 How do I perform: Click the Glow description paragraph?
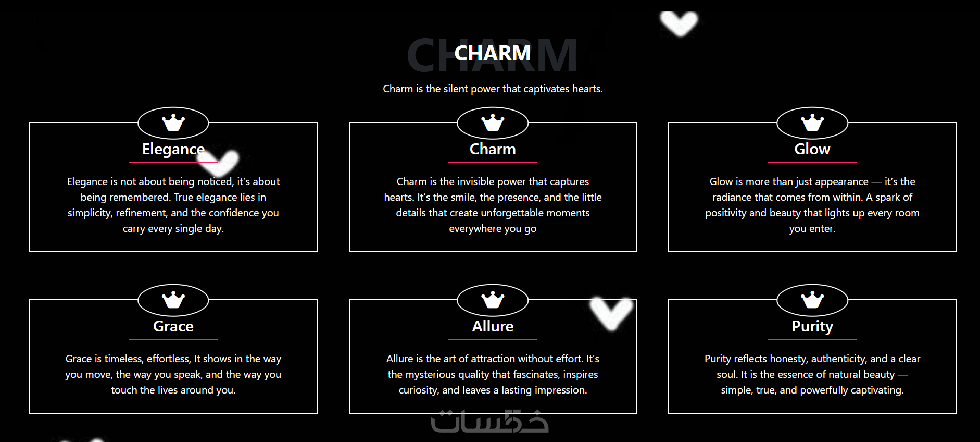tap(812, 205)
